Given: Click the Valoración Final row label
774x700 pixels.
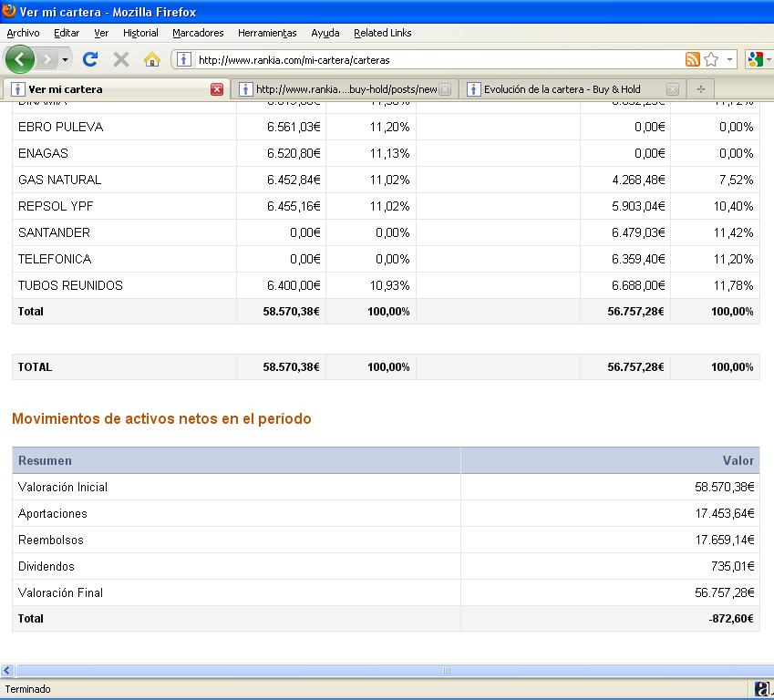Looking at the screenshot, I should (x=61, y=592).
